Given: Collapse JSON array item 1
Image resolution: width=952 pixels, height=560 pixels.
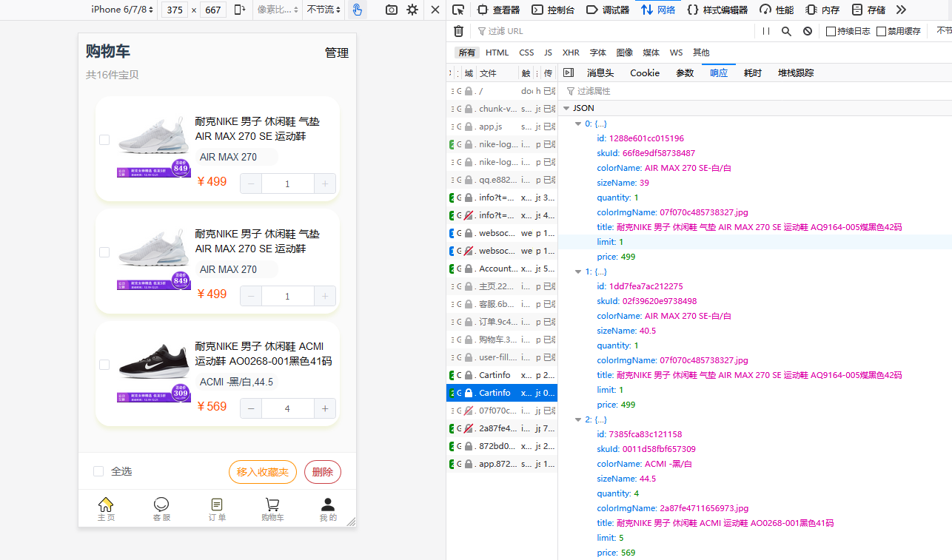Looking at the screenshot, I should (x=578, y=271).
